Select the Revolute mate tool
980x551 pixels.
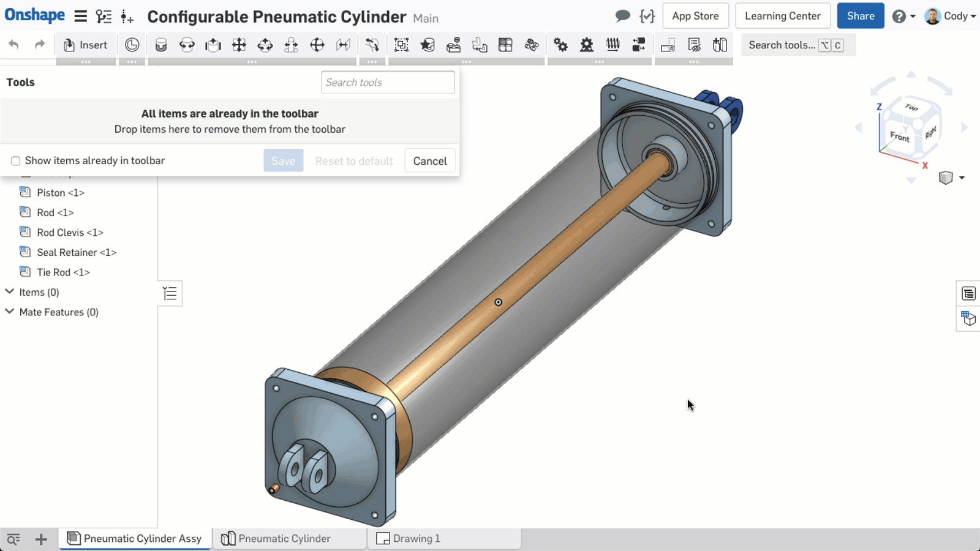pyautogui.click(x=187, y=45)
